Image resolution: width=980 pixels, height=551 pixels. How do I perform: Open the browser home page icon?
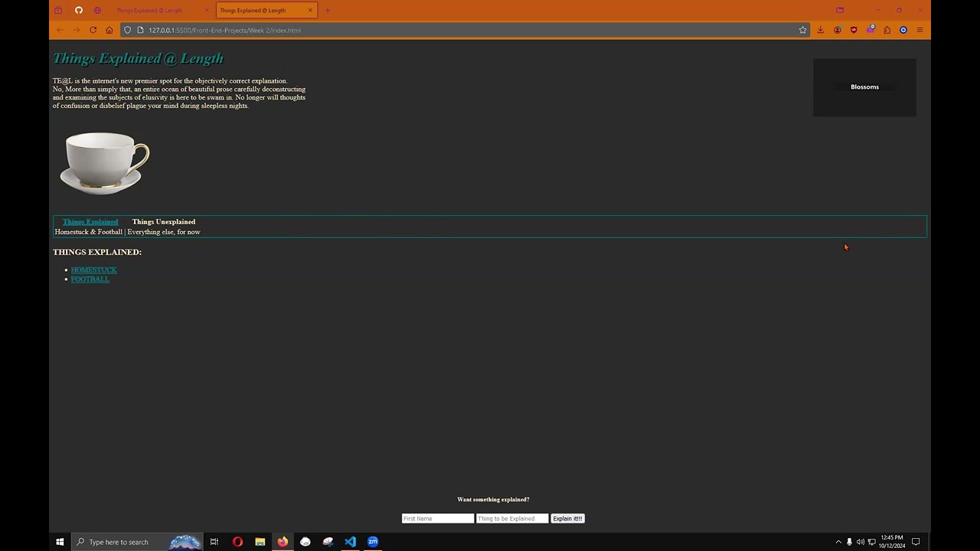[x=109, y=30]
